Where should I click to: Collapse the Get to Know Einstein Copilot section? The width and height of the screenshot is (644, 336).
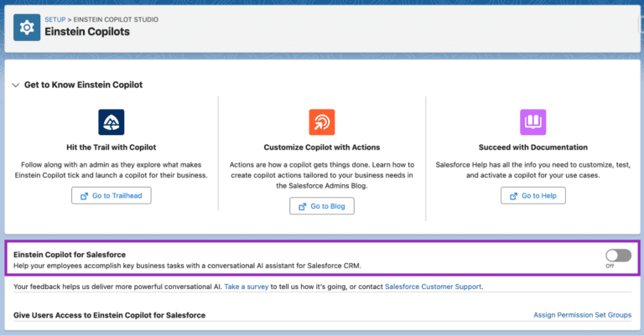16,85
